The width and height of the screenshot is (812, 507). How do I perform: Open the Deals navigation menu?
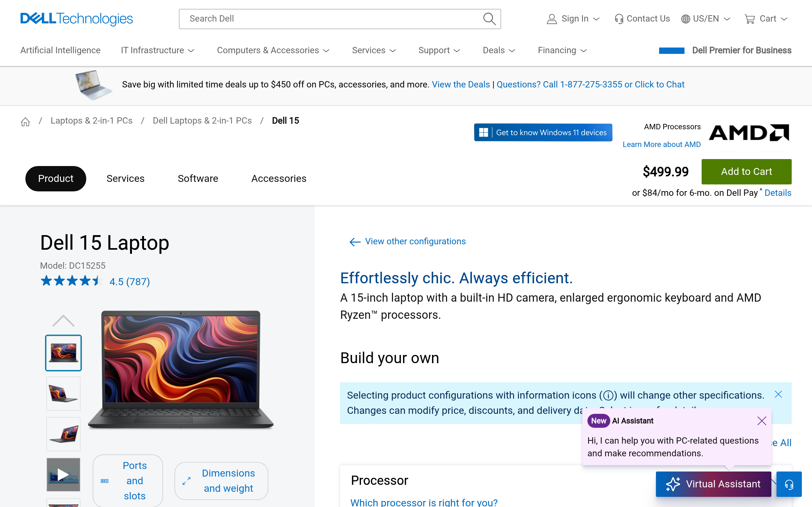(499, 50)
